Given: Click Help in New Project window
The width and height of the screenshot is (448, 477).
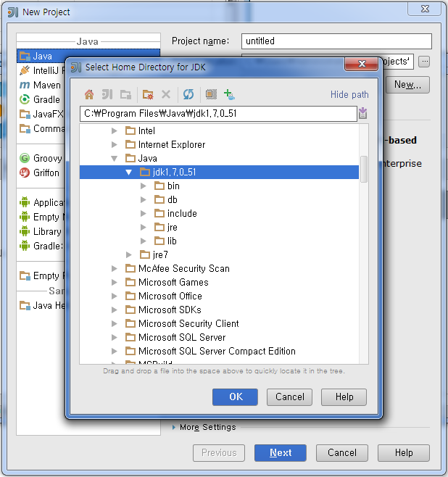Looking at the screenshot, I should click(404, 453).
